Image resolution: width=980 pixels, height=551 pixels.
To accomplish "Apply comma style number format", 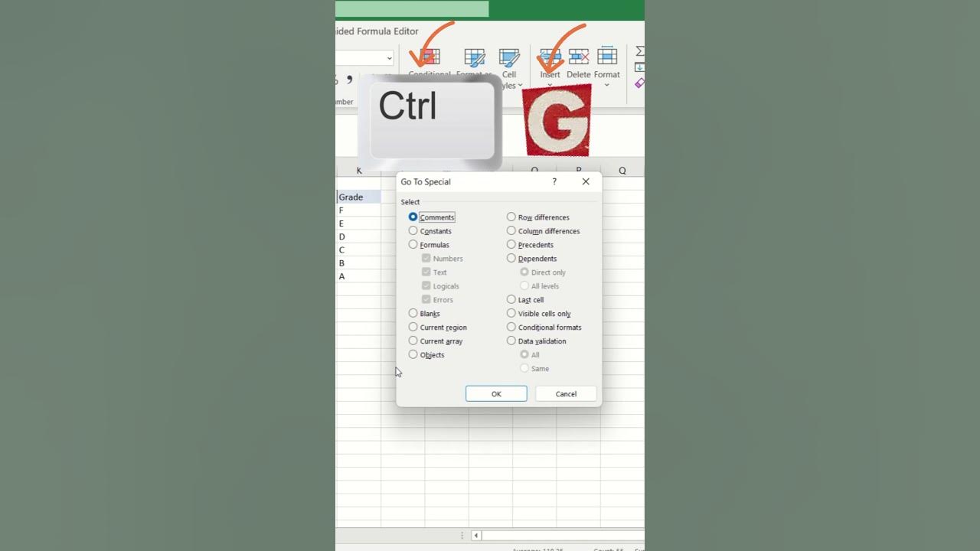I will pyautogui.click(x=350, y=80).
